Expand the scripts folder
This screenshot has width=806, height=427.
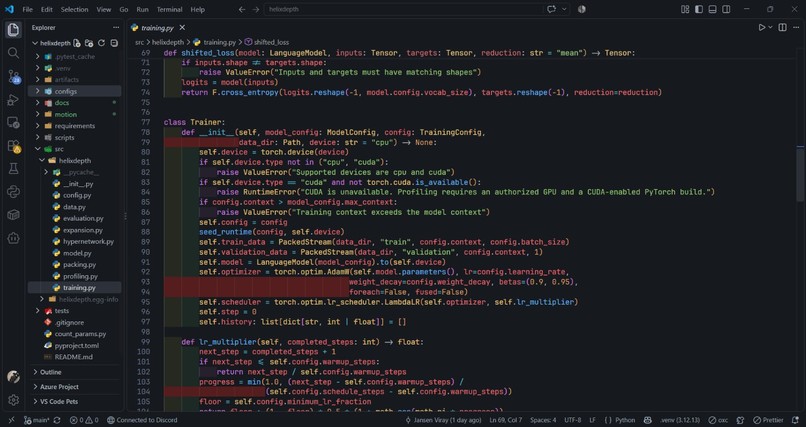coord(75,138)
